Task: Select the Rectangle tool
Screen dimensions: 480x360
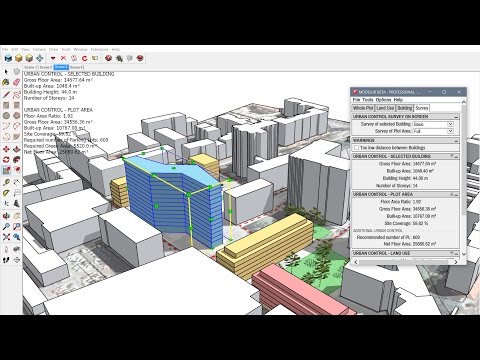Action: point(6,105)
